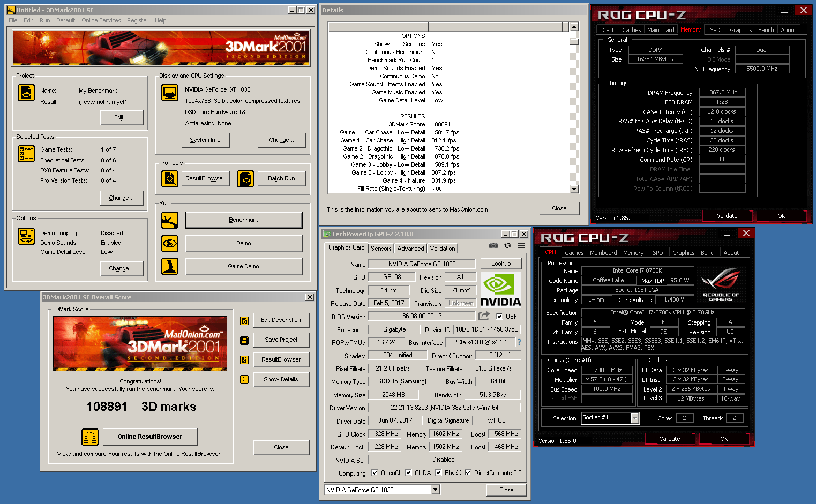Viewport: 816px width, 504px height.
Task: Click the Show Details button
Action: (281, 379)
